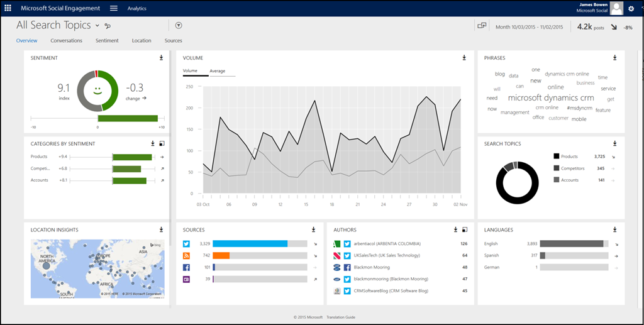This screenshot has width=644, height=325.
Task: Download the Sentiment widget data
Action: (162, 58)
